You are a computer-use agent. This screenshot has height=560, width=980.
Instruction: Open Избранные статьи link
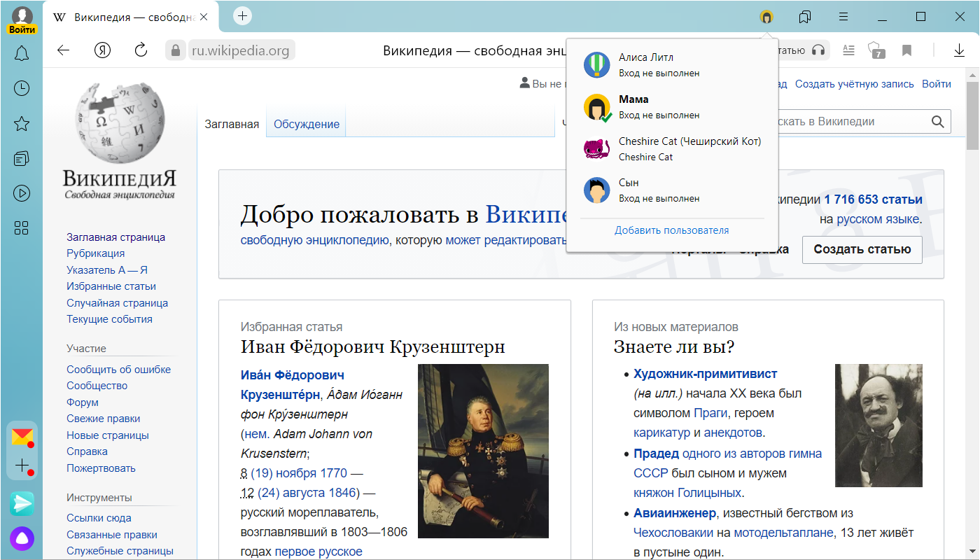click(x=111, y=286)
